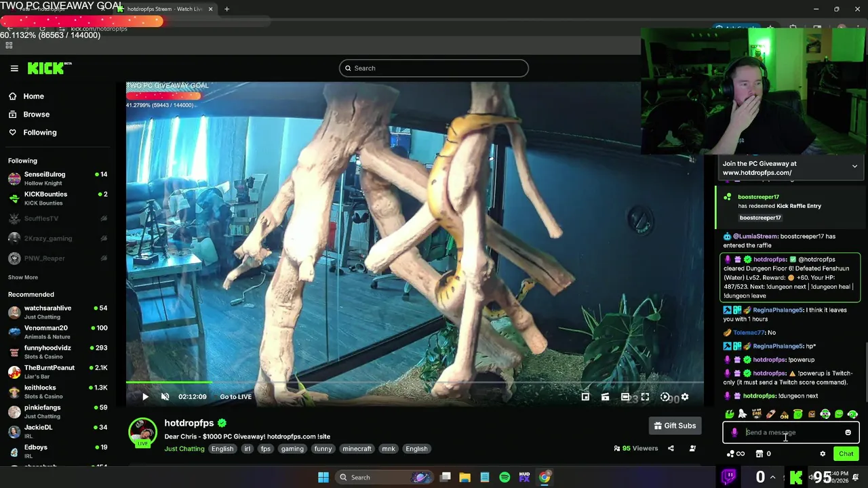Select the irl tag
Screen dimensions: 868x488
tap(248, 449)
